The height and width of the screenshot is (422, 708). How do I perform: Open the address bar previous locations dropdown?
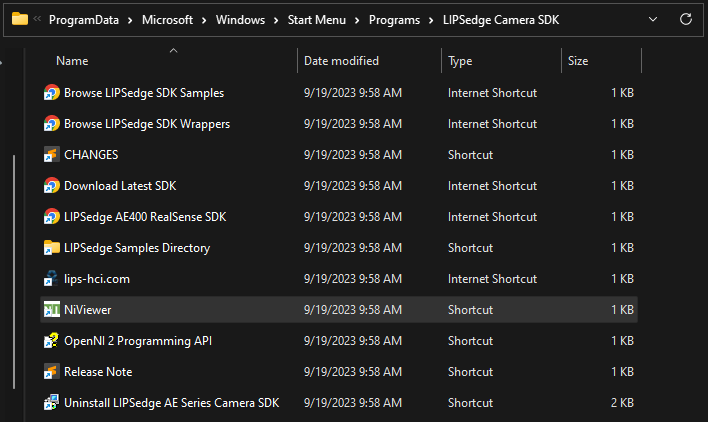coord(653,19)
